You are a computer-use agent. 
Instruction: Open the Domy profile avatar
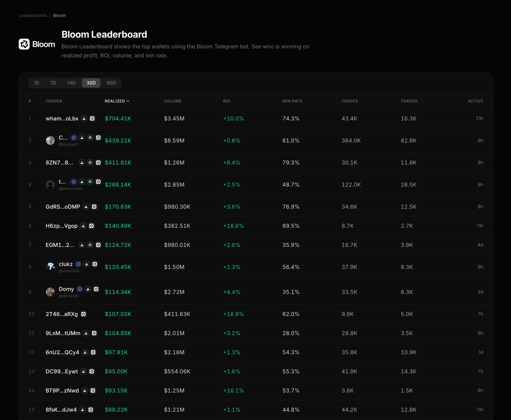(x=50, y=292)
